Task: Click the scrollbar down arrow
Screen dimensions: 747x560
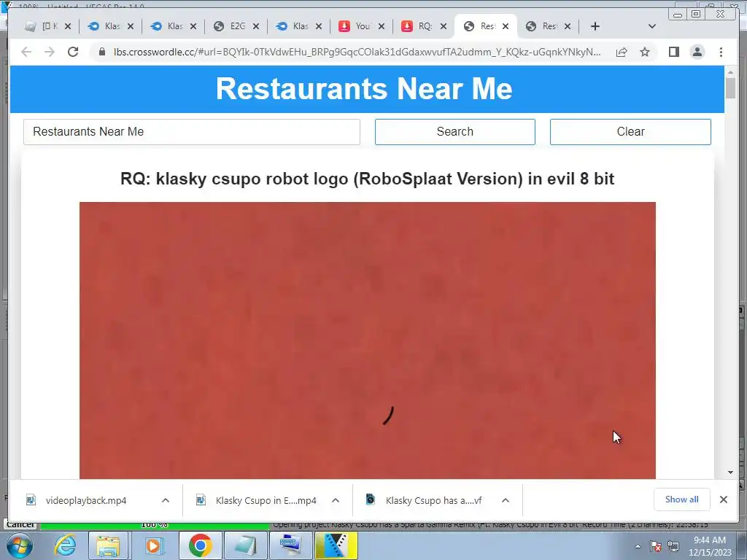Action: tap(730, 472)
